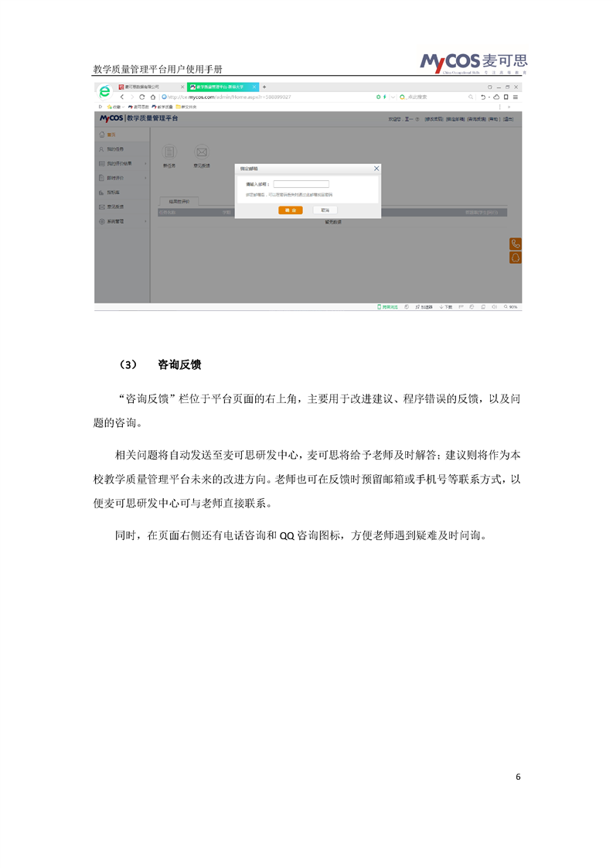Image resolution: width=613 pixels, height=868 pixels.
Task: Open the QQ consultation icon
Action: point(516,258)
